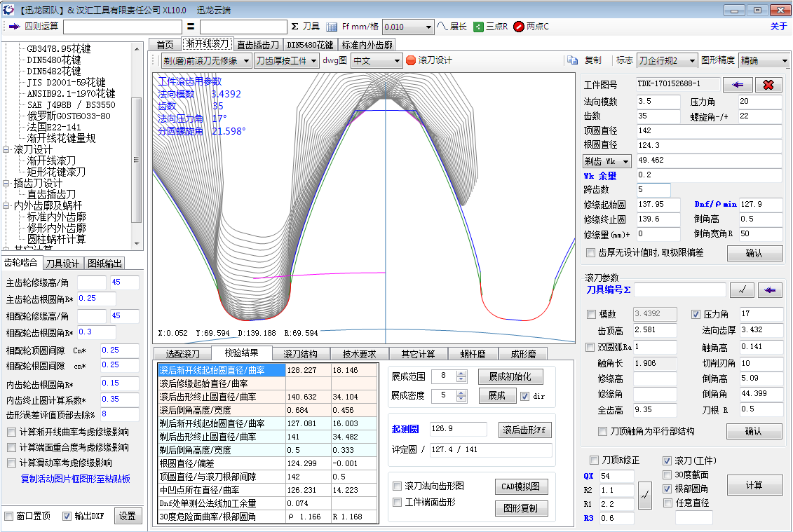Switch to the 滚刀结构 tab
The width and height of the screenshot is (793, 532).
300,354
